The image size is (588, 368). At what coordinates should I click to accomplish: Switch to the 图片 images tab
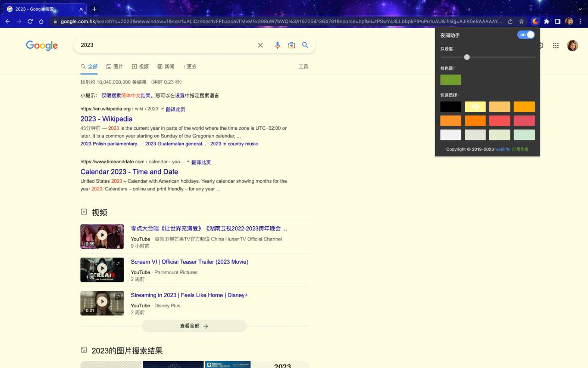[x=115, y=67]
